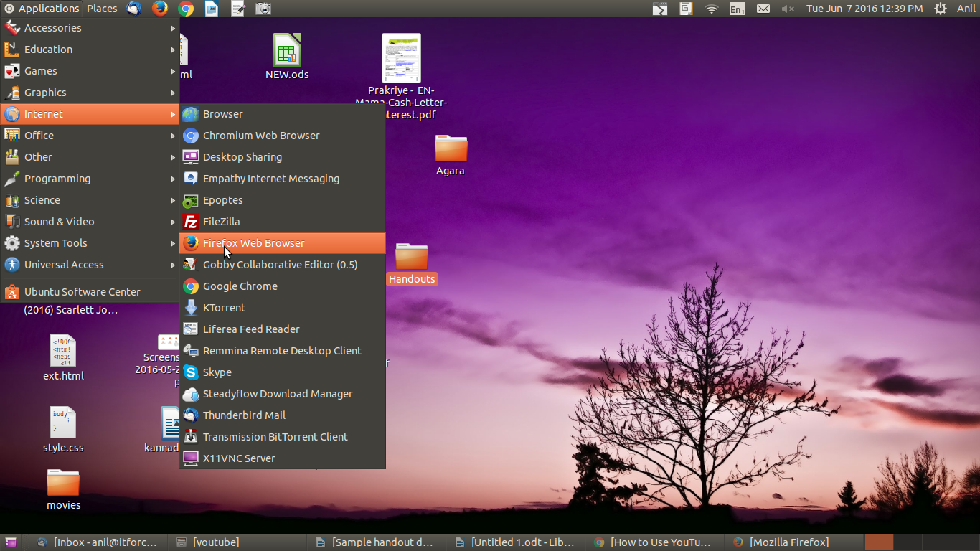Viewport: 980px width, 551px height.
Task: Launch Browser from the Internet submenu
Action: 282,114
